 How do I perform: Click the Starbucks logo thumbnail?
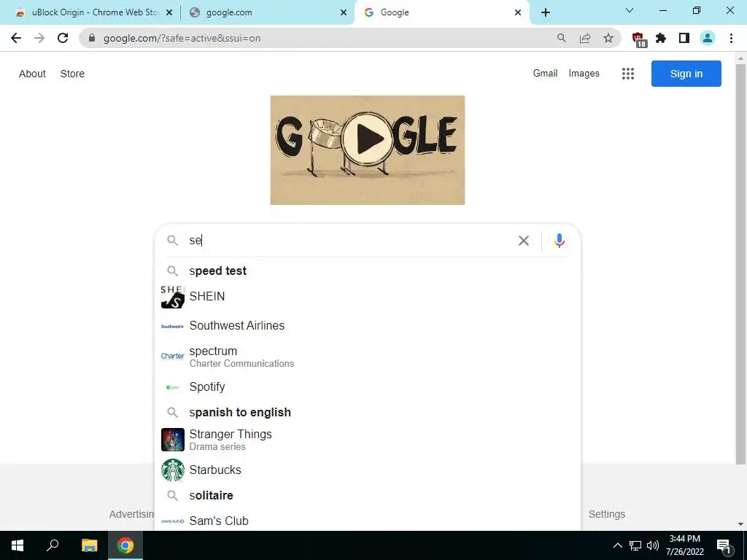[172, 470]
